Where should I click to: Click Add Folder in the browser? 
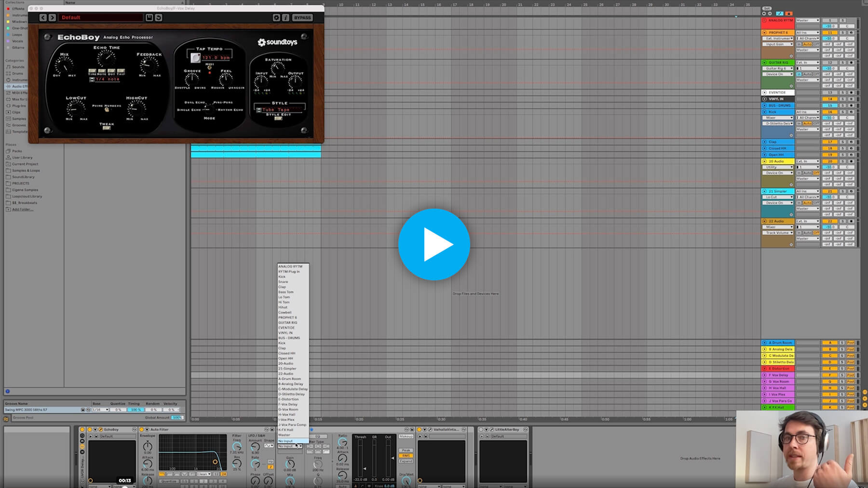tap(22, 209)
